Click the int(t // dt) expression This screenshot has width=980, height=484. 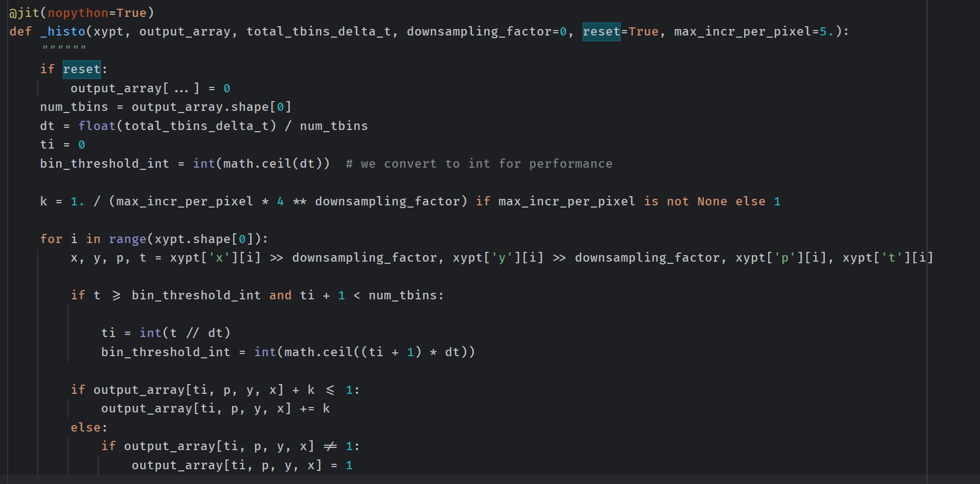point(185,333)
